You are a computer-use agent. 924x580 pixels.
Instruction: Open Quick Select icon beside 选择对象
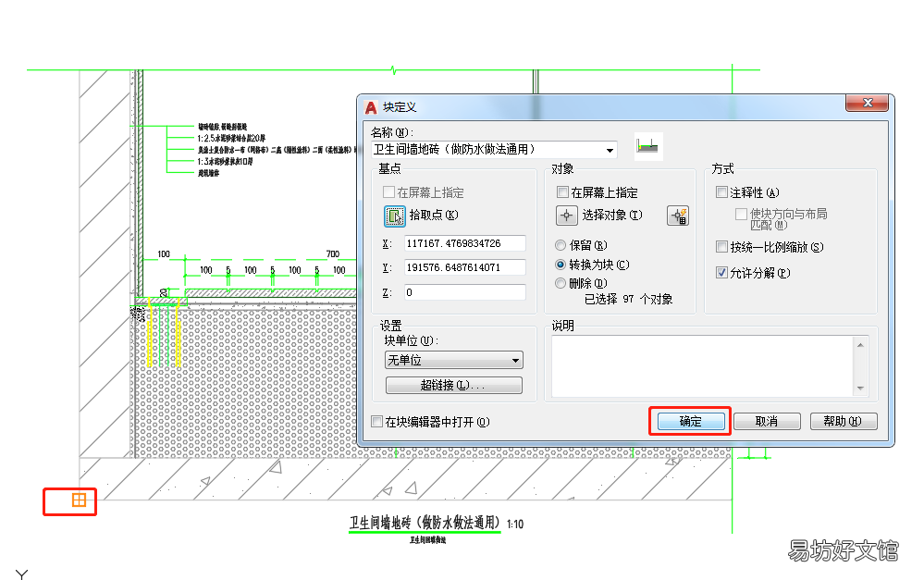pyautogui.click(x=678, y=216)
